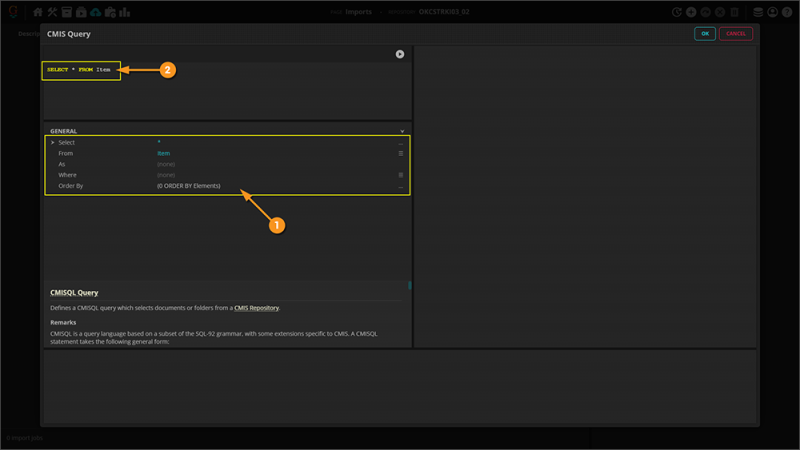Open the Where clause editor icon
This screenshot has width=800, height=450.
click(x=401, y=175)
